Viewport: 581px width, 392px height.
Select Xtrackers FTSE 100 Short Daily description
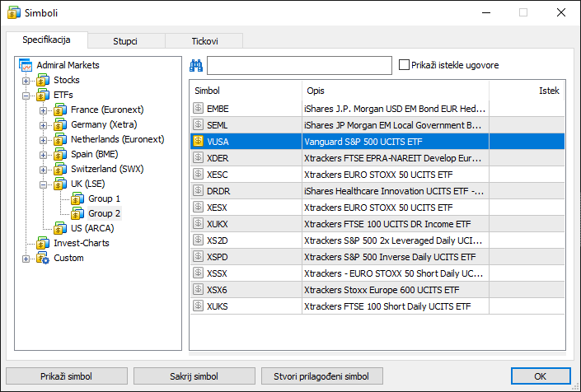(x=387, y=306)
